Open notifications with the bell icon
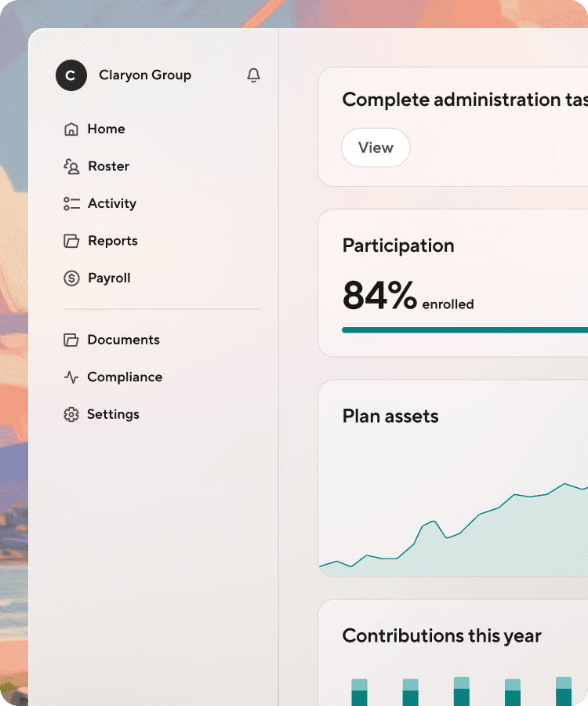Screen dimensions: 588x706 [253, 75]
